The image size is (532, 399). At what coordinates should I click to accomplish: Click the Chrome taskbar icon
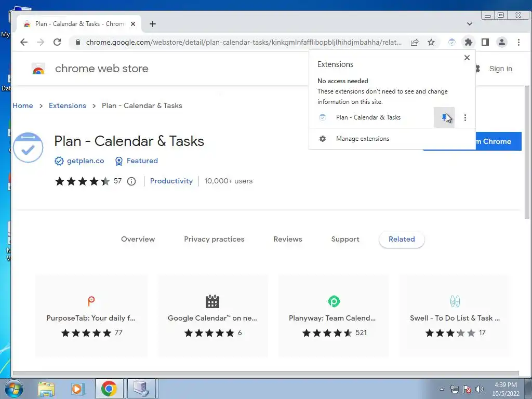109,389
